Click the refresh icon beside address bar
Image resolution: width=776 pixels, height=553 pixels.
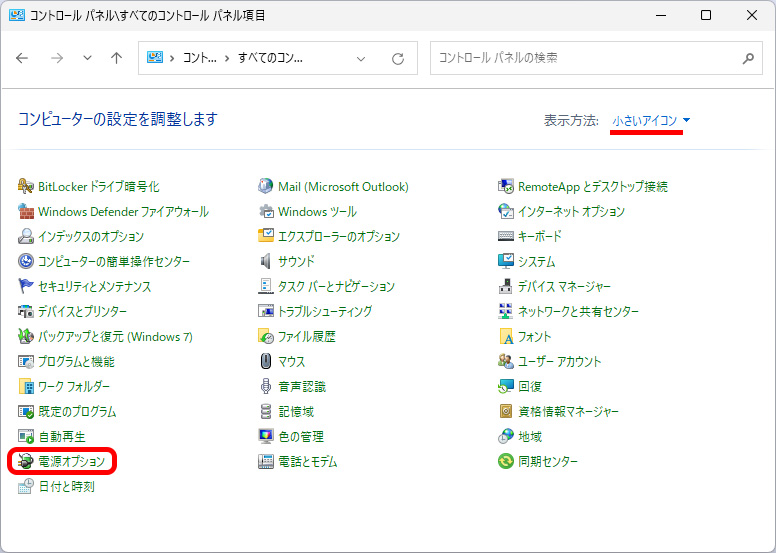(397, 58)
